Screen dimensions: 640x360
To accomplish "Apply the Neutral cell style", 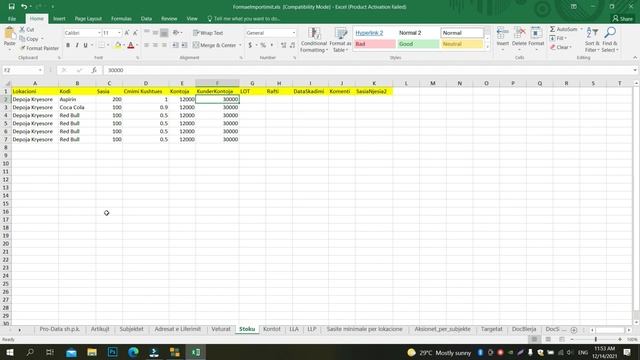I will (461, 44).
